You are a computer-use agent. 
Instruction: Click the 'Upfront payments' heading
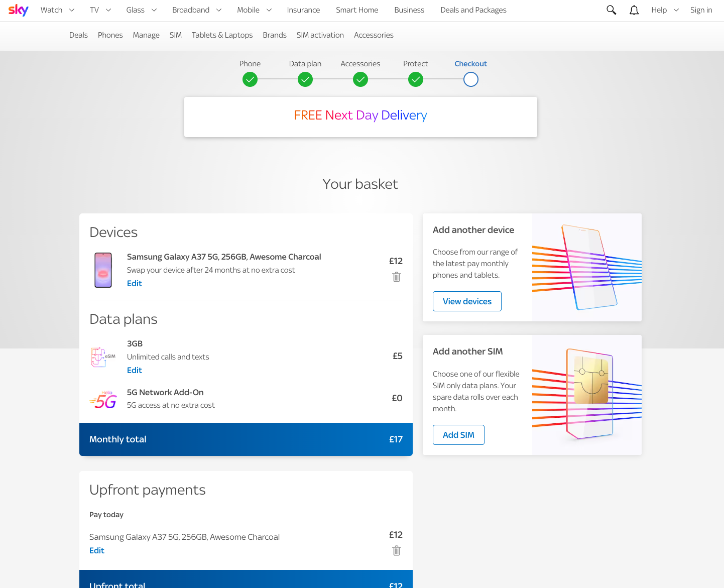click(148, 490)
